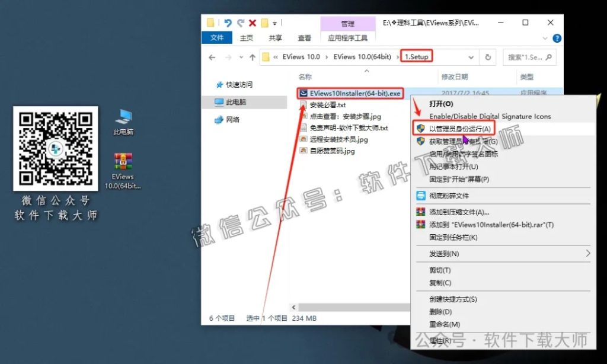The image size is (607, 364).
Task: Open the EViews 10.0 WinRAR archive on desktop
Action: (x=124, y=162)
